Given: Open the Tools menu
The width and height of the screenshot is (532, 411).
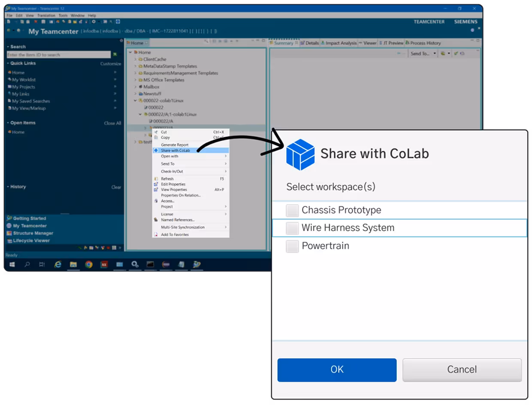Looking at the screenshot, I should pyautogui.click(x=63, y=15).
